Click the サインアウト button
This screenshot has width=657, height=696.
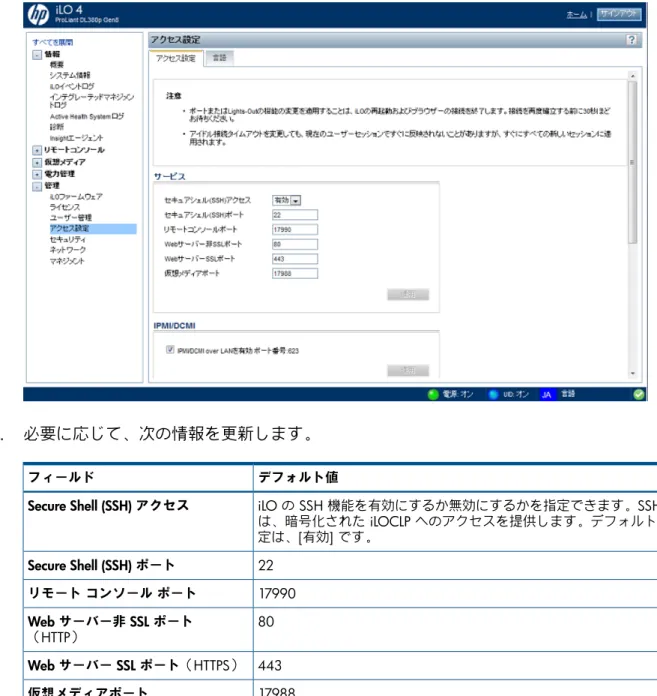[x=619, y=14]
